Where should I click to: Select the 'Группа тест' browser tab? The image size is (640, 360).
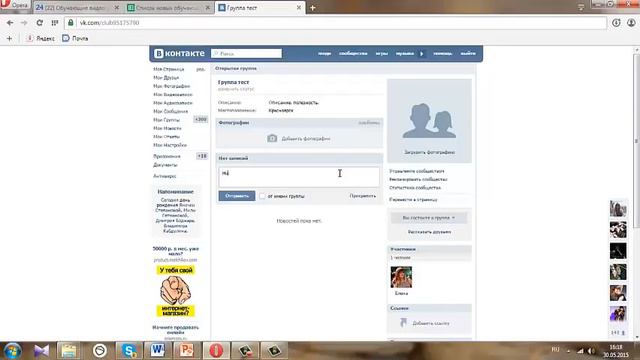260,7
